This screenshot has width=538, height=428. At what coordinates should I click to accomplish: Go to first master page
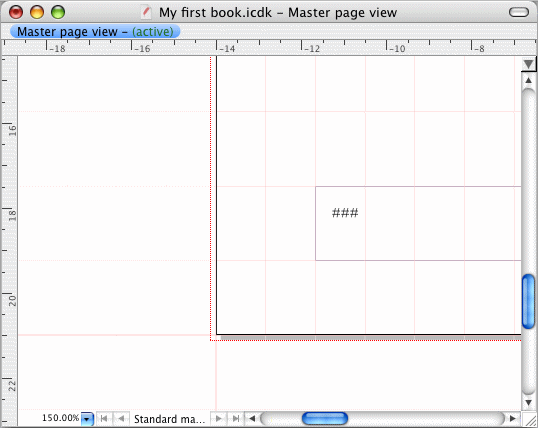pos(104,419)
